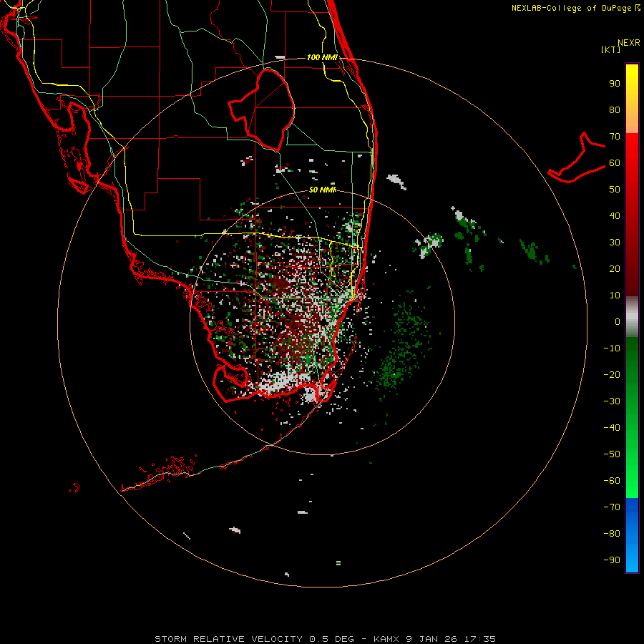This screenshot has width=644, height=644.
Task: Click the NEXR label above the color bar
Action: (629, 42)
